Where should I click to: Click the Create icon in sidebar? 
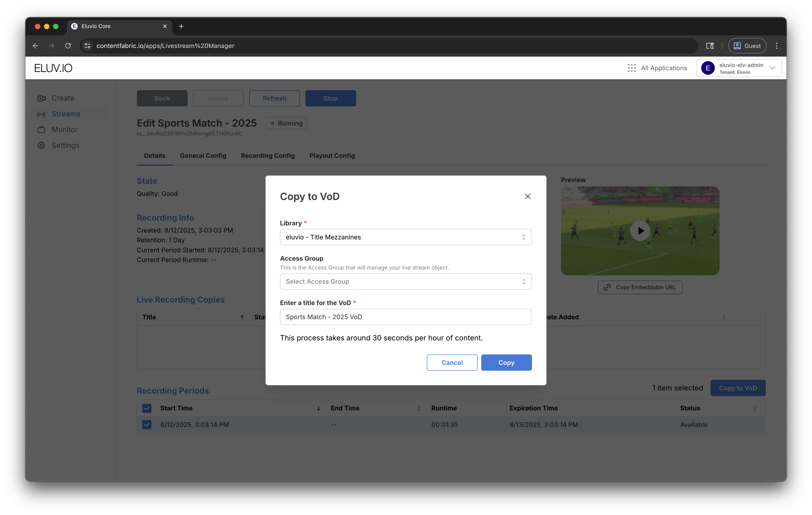(x=42, y=98)
